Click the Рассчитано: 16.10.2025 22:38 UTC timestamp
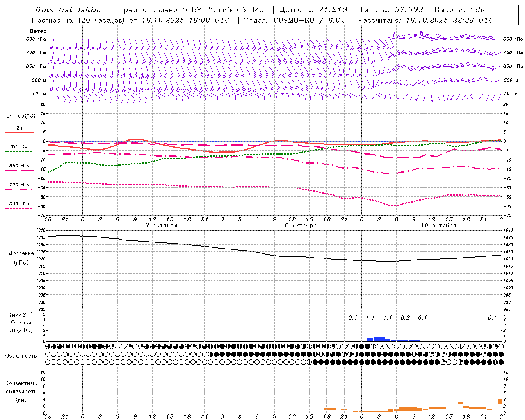Viewport: 525px width, 420px height. point(426,20)
